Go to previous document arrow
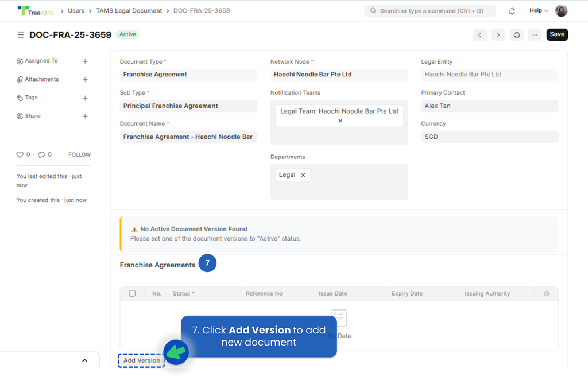 [480, 35]
